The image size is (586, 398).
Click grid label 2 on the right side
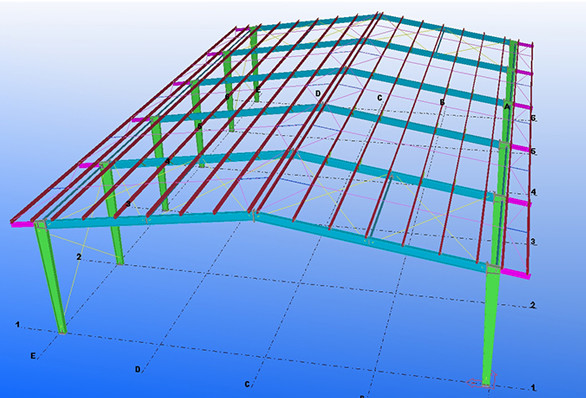(x=533, y=305)
